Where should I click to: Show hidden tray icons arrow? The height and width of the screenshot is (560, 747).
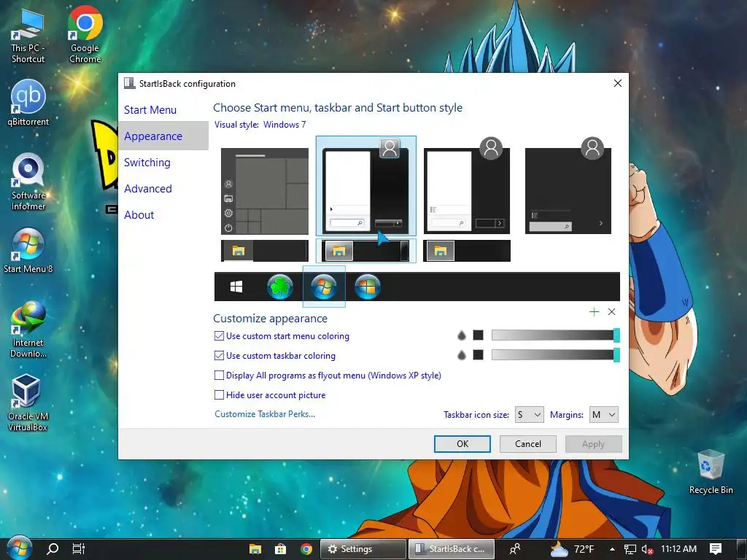coord(612,549)
